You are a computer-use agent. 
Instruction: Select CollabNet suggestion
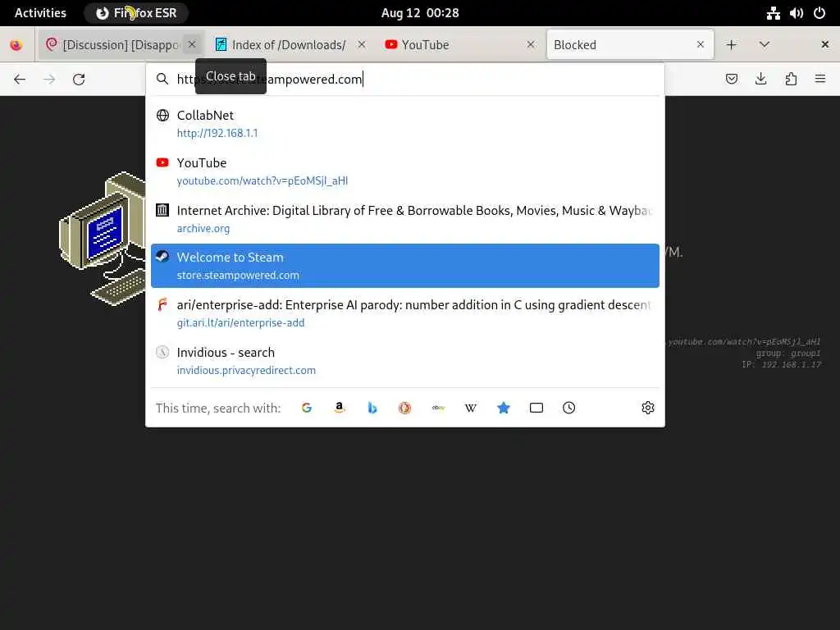(405, 124)
